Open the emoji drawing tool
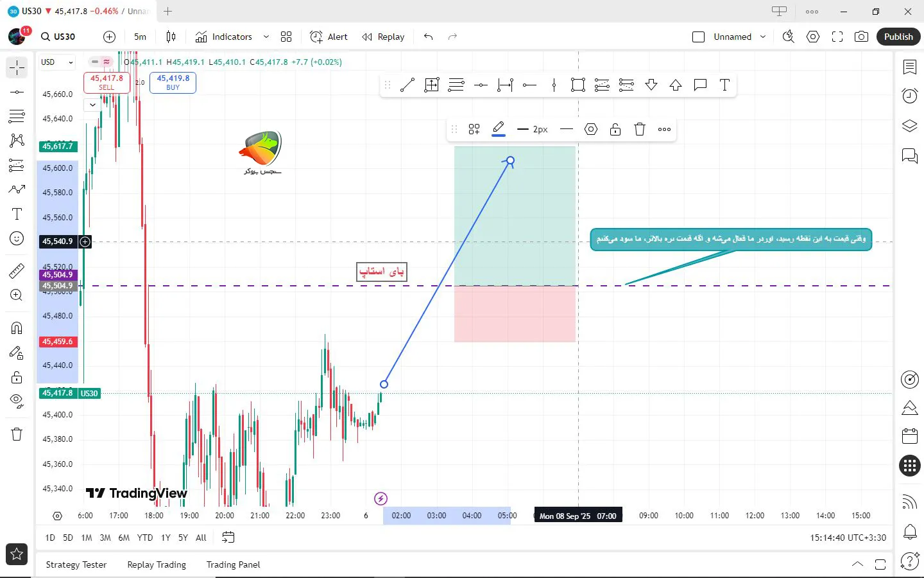The width and height of the screenshot is (924, 578). [x=17, y=238]
